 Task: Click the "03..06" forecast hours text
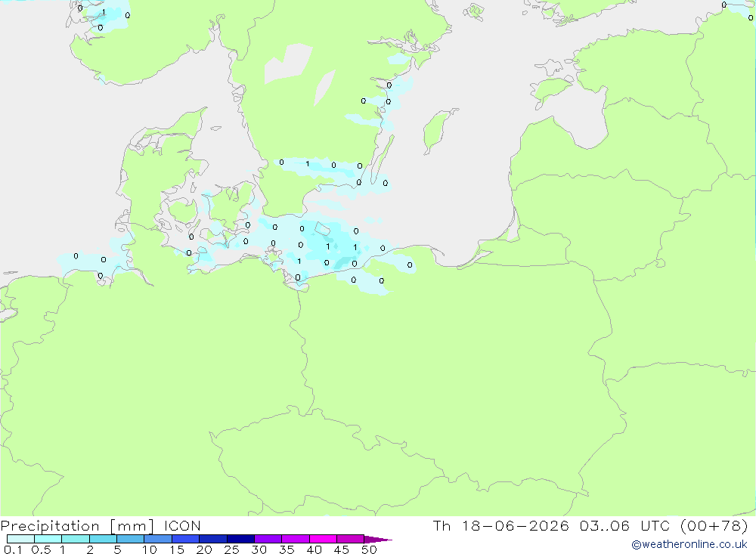click(x=605, y=526)
